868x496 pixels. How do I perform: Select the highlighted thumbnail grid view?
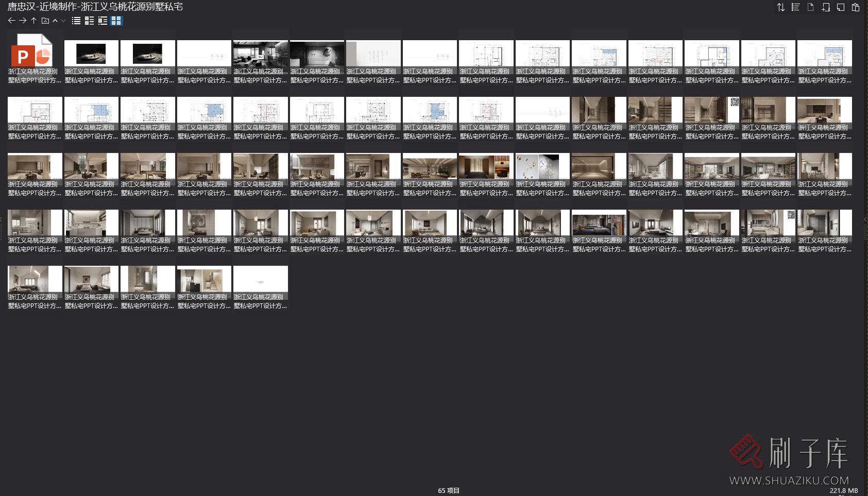click(x=116, y=21)
